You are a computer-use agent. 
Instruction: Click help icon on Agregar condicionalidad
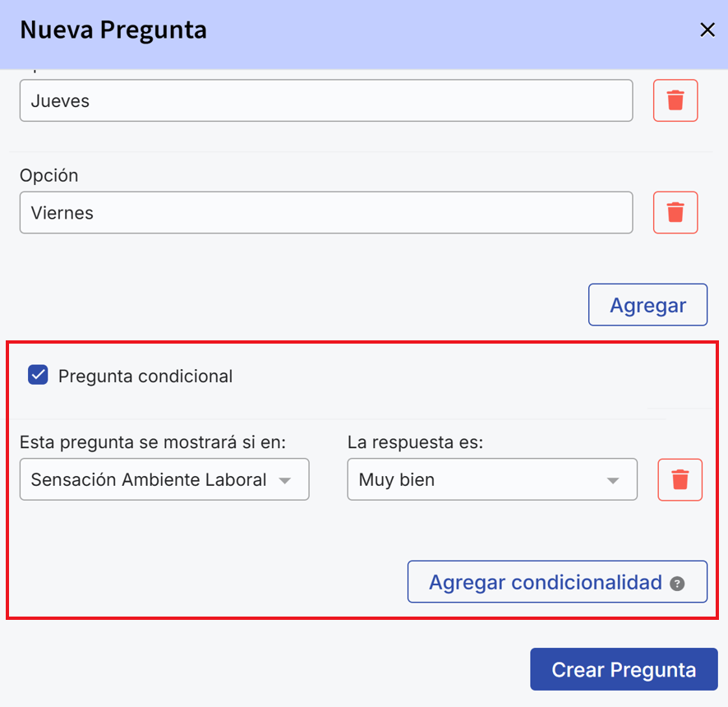(x=677, y=584)
